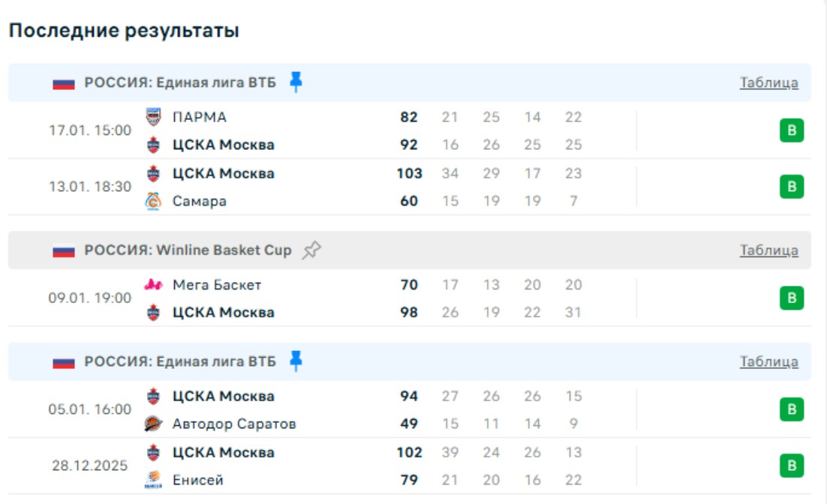Click the Автодор Саратов team logo
The width and height of the screenshot is (827, 504).
153,424
